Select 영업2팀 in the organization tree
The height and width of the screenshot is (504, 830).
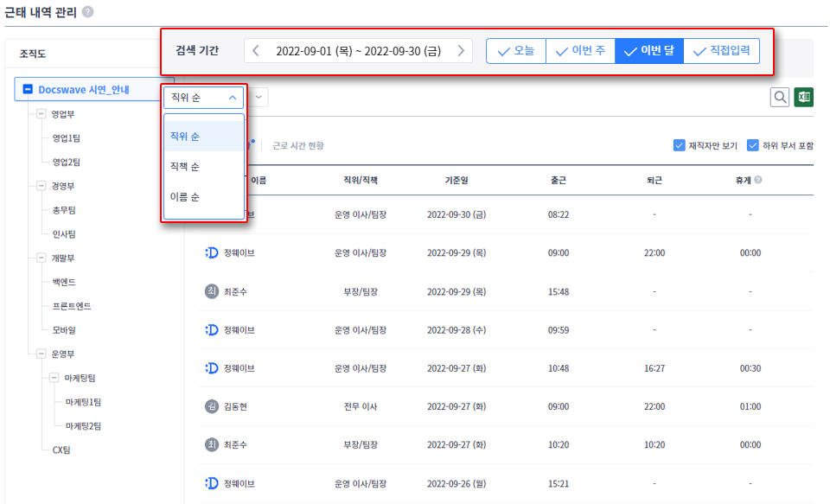(67, 162)
